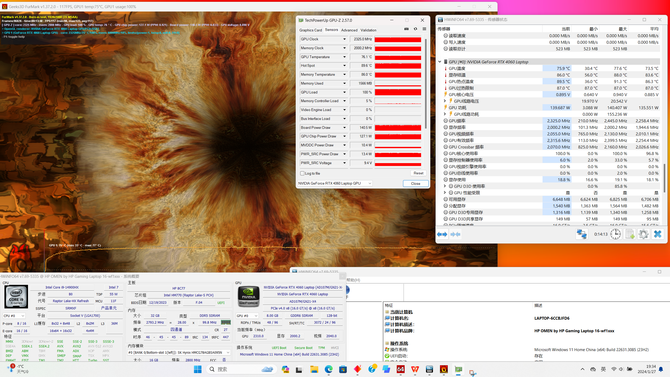Show hidden tray icons chevron
Viewport: 670px width, 377px height.
(582, 369)
